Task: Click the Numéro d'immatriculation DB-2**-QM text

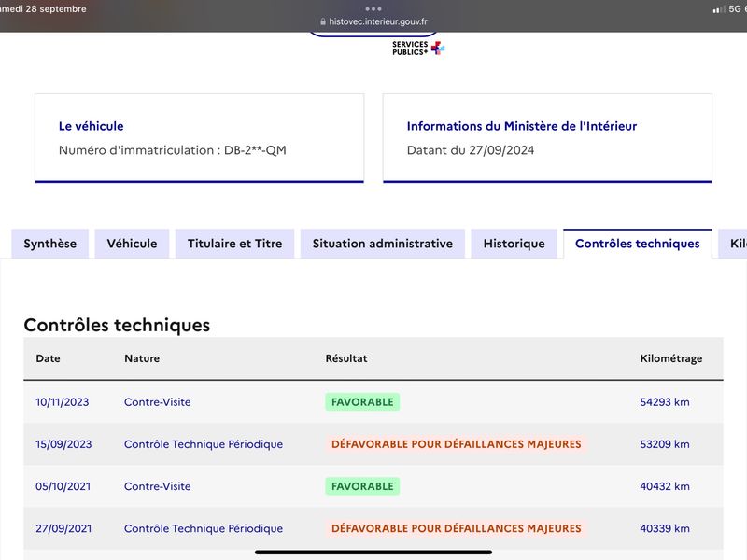Action: pos(173,150)
